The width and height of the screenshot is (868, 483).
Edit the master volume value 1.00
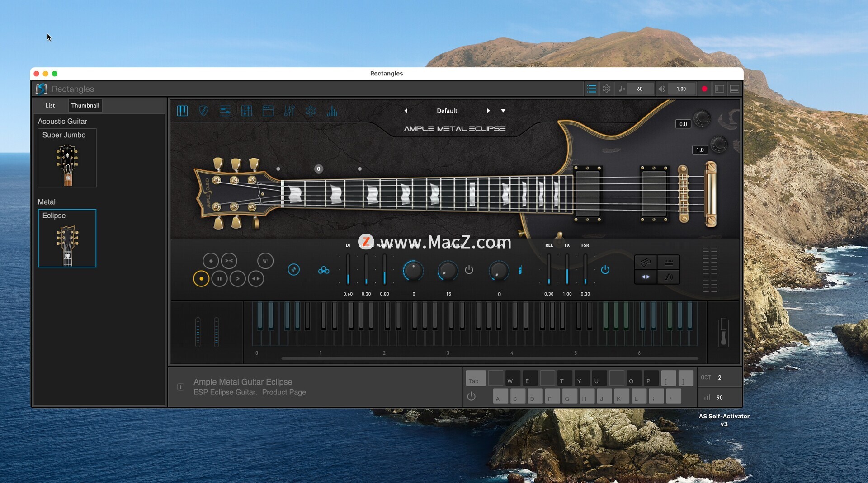click(681, 89)
